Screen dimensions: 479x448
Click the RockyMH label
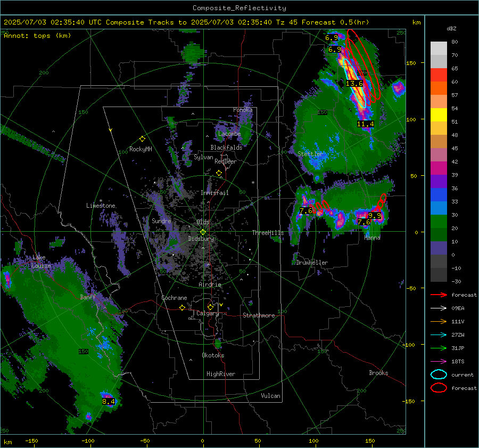(141, 149)
